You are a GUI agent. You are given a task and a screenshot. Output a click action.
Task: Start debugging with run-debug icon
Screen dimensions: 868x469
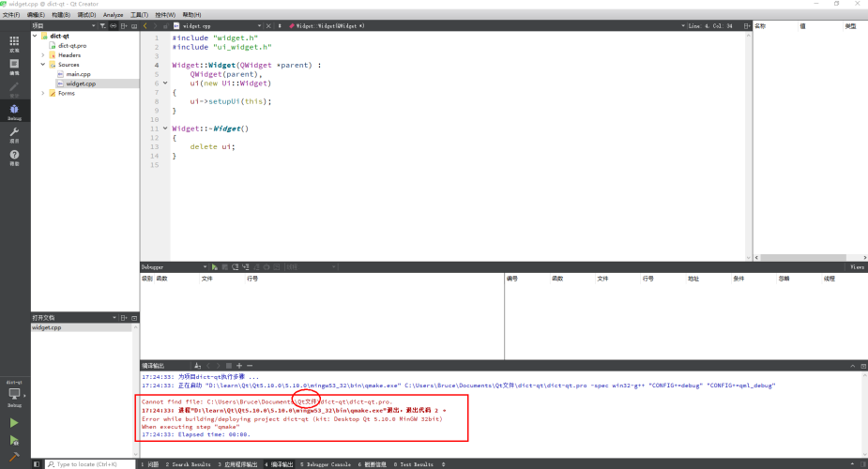(14, 440)
